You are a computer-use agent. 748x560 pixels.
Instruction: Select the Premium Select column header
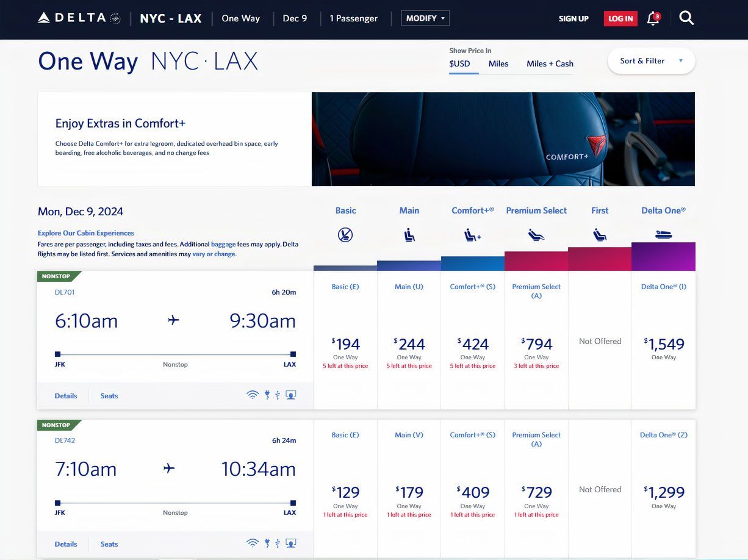tap(536, 210)
